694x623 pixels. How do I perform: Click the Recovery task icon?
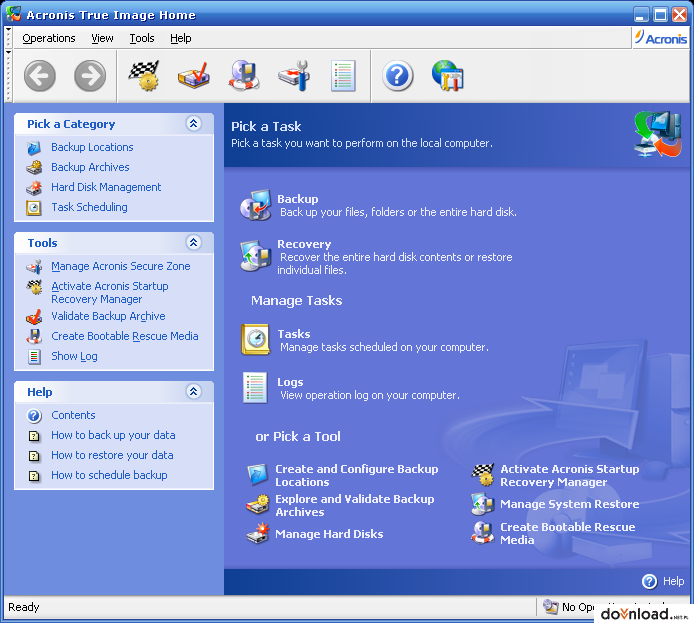255,255
